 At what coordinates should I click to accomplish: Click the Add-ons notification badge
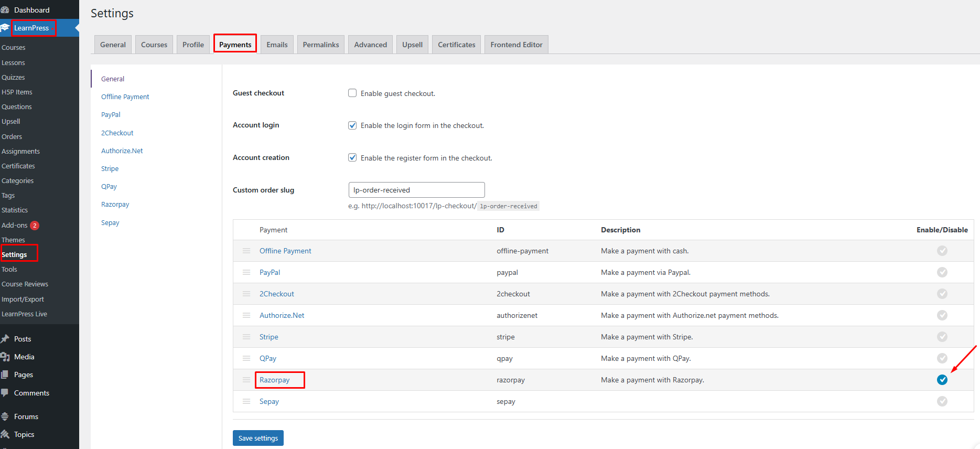[x=35, y=226]
